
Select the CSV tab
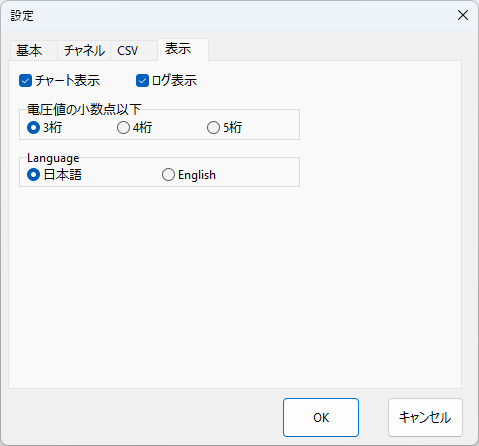[x=134, y=51]
